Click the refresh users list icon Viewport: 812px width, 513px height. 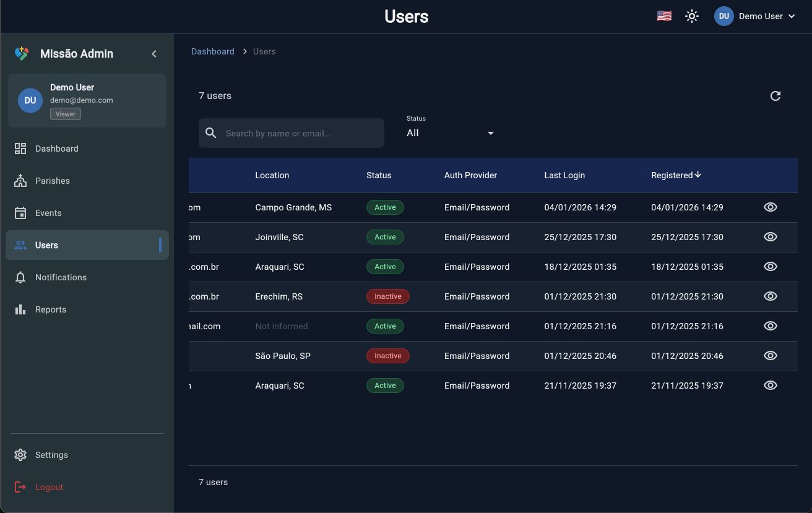point(775,96)
